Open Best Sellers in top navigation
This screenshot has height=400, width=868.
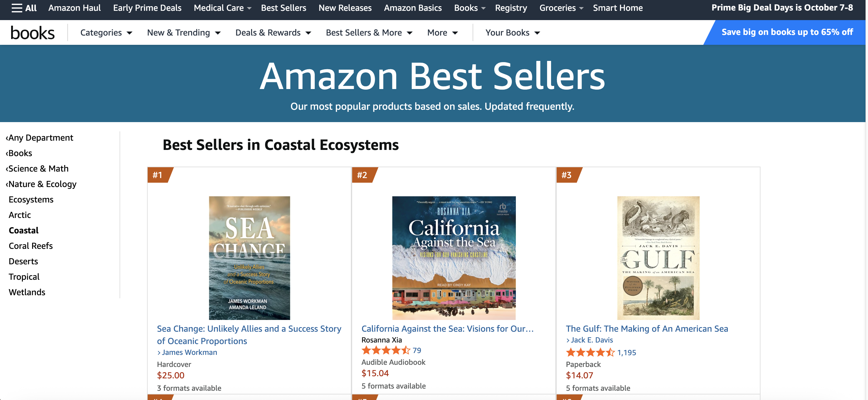pyautogui.click(x=283, y=8)
